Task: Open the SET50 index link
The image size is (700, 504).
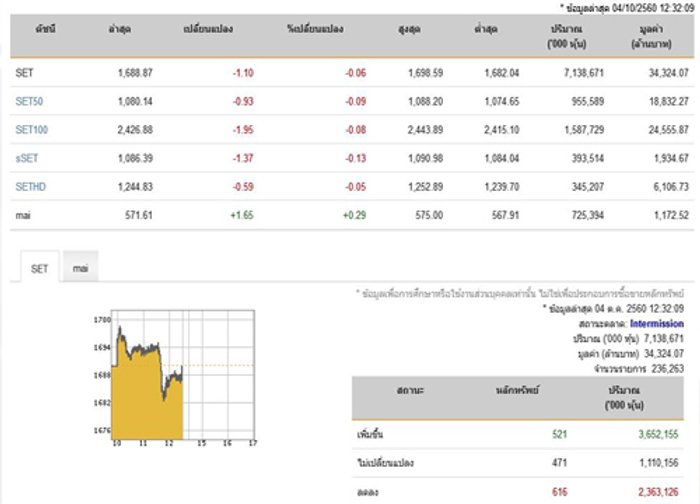Action: click(x=29, y=101)
